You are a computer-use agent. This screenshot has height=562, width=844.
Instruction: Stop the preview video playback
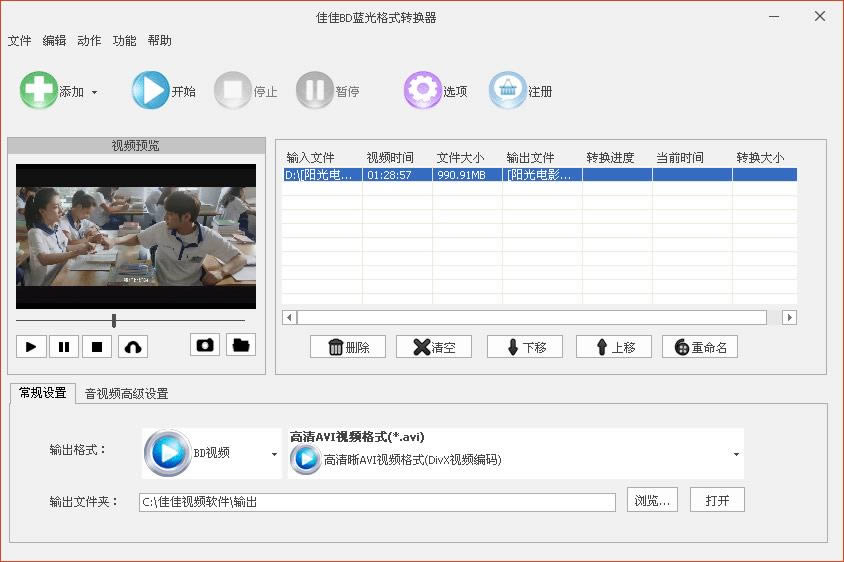pyautogui.click(x=97, y=347)
